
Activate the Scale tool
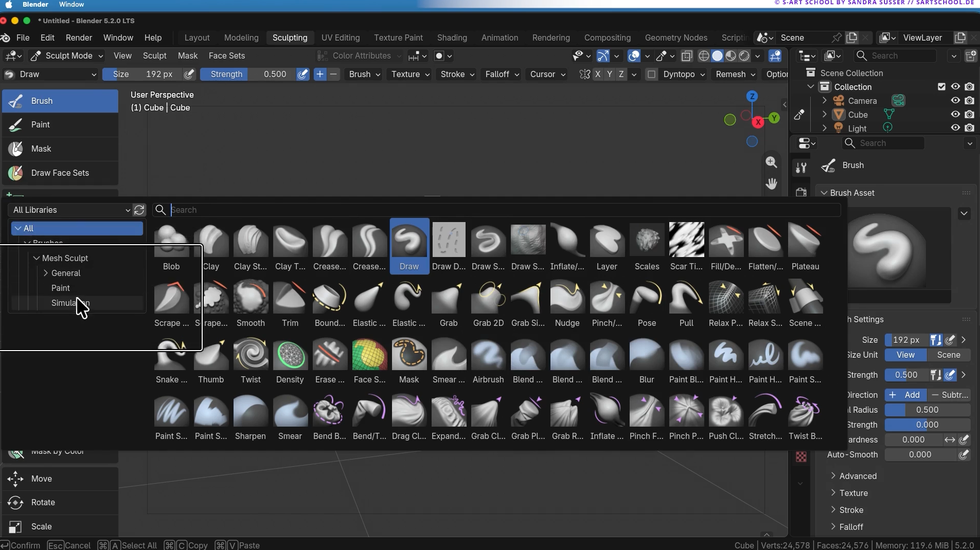coord(60,526)
